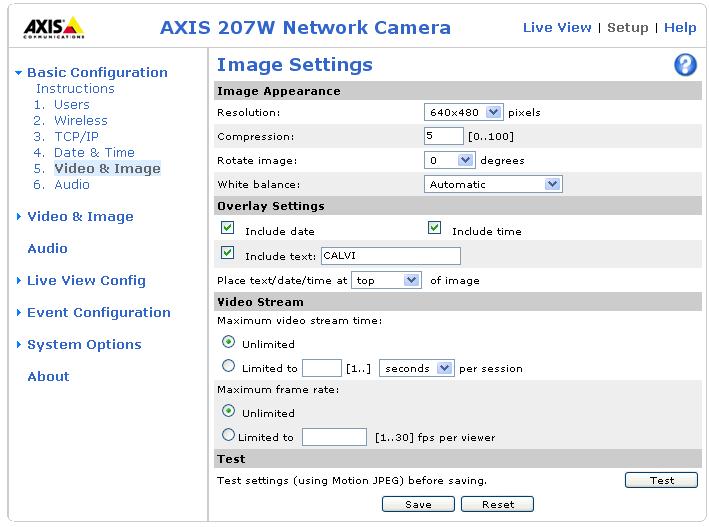Click the 'AXIS 207W Network Camera' title text

click(x=305, y=28)
